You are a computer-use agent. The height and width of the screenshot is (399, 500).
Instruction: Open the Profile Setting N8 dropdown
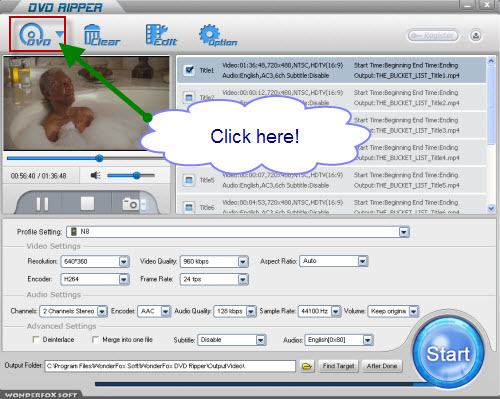(404, 232)
